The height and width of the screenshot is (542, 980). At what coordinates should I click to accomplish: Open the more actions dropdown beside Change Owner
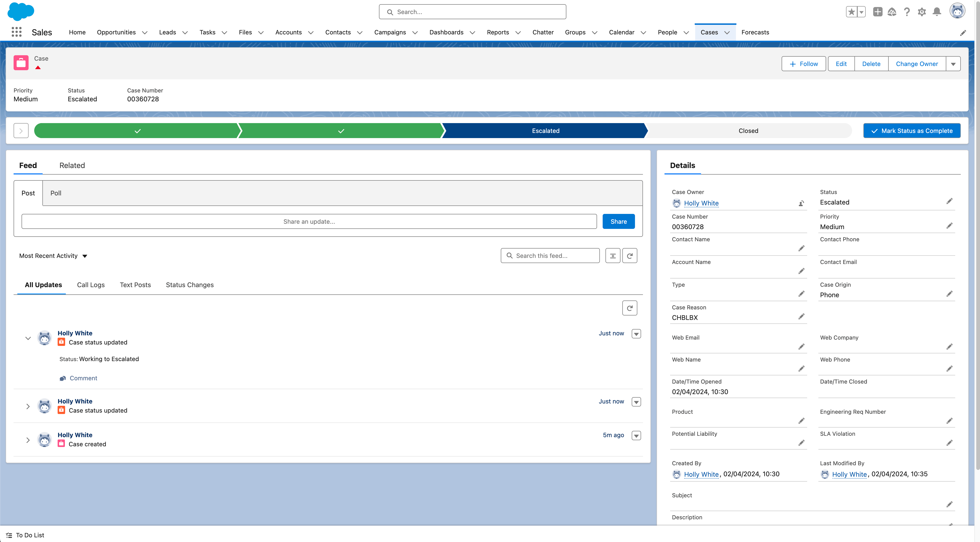tap(953, 64)
